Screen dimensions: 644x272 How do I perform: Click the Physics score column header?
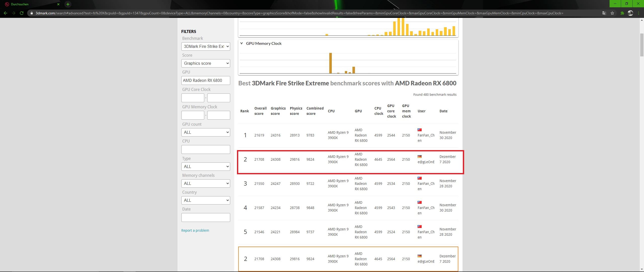coord(296,111)
